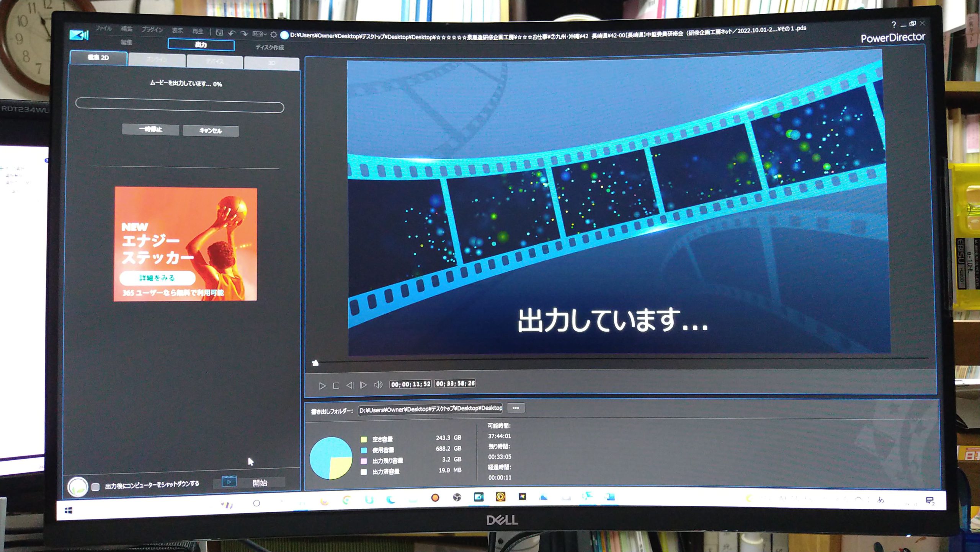Click the round notification icon beside file path
Viewport: 980px width, 552px height.
click(284, 35)
